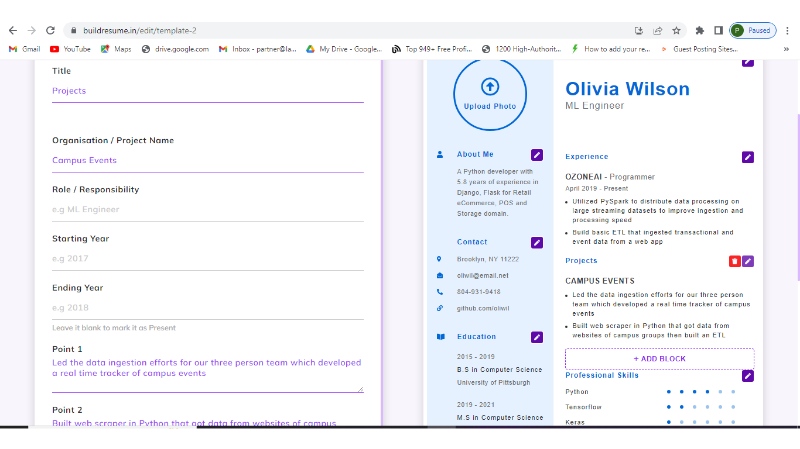The image size is (800, 449).
Task: Open the YouTube bookmark
Action: pos(70,48)
